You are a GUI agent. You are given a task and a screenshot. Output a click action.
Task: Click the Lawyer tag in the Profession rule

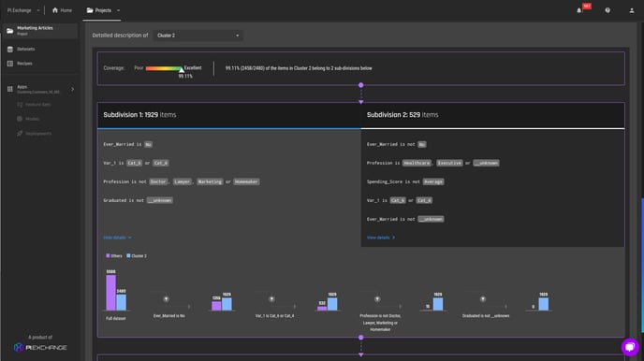[183, 181]
